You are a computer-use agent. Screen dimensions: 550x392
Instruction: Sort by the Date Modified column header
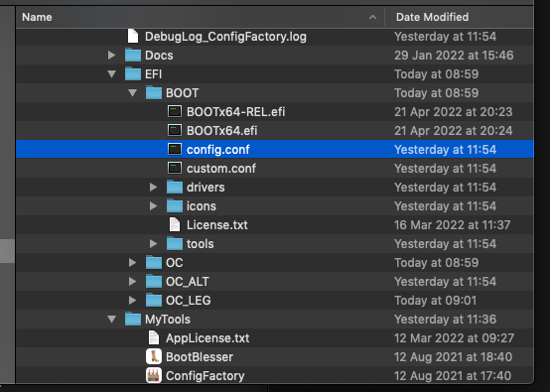(460, 17)
